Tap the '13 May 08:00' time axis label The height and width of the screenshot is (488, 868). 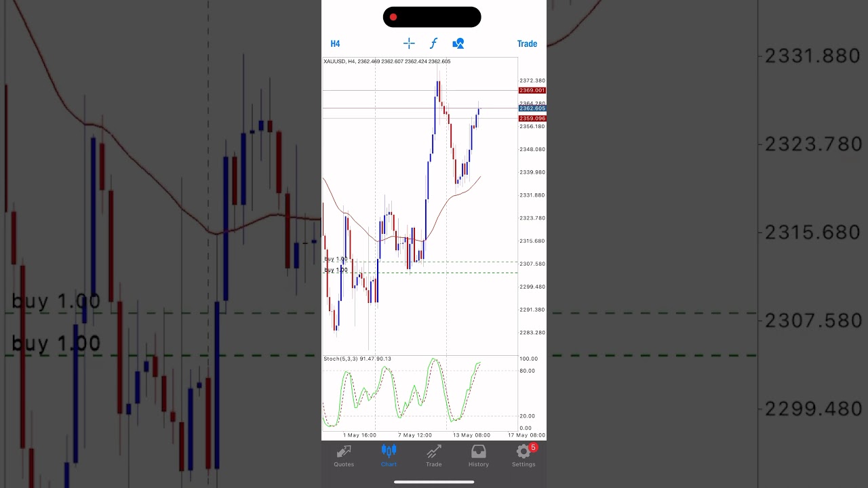(471, 435)
